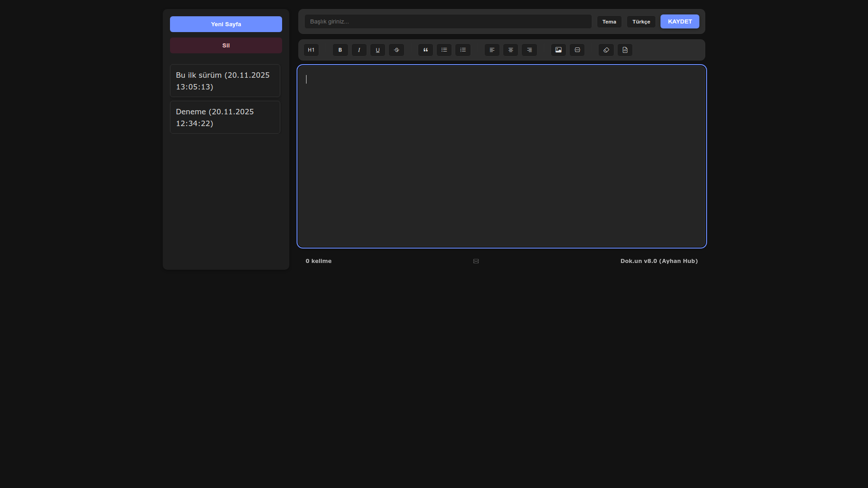The image size is (868, 488).
Task: Align text to the left
Action: (492, 50)
